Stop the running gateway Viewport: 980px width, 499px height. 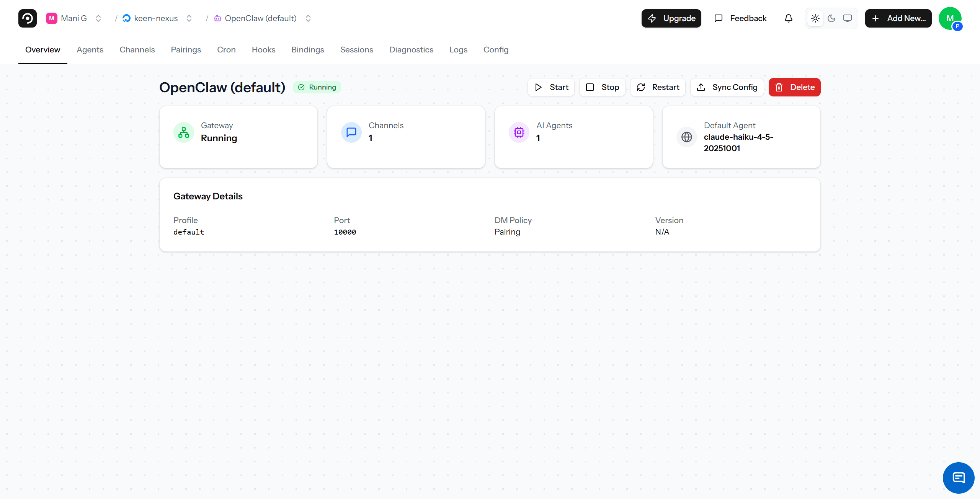click(602, 87)
